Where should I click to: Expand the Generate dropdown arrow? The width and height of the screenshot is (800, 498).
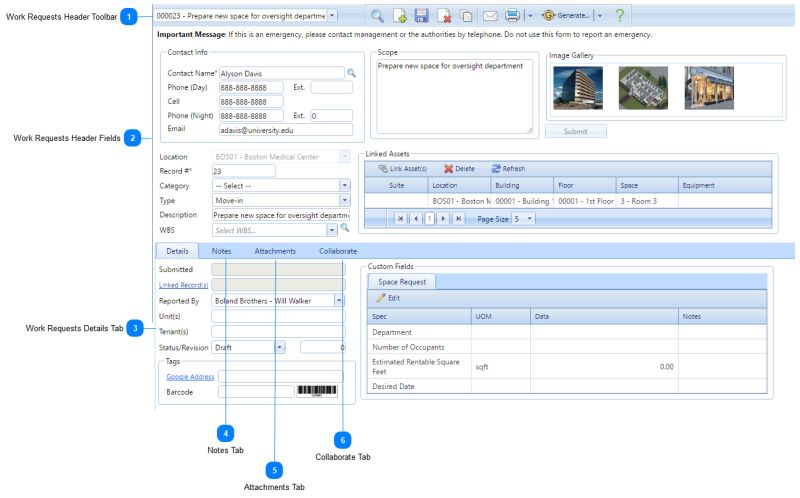[600, 16]
